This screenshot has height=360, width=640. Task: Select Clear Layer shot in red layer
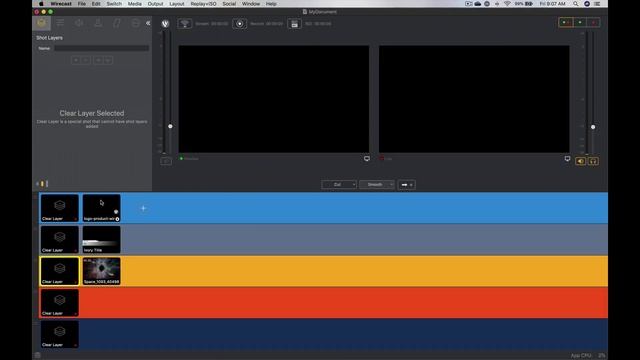pyautogui.click(x=60, y=302)
